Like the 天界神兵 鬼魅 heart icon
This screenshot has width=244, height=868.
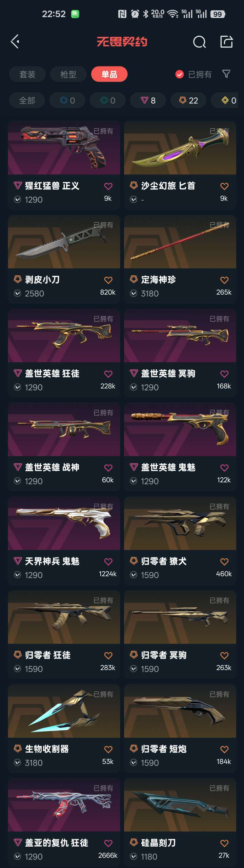(x=108, y=562)
